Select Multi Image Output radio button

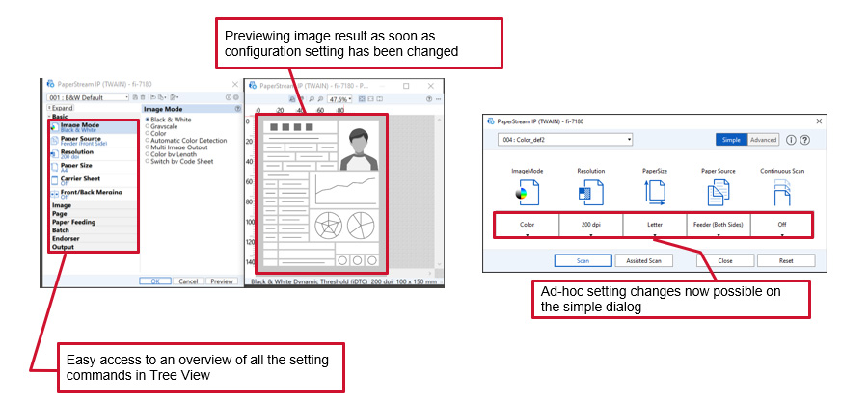click(x=148, y=147)
